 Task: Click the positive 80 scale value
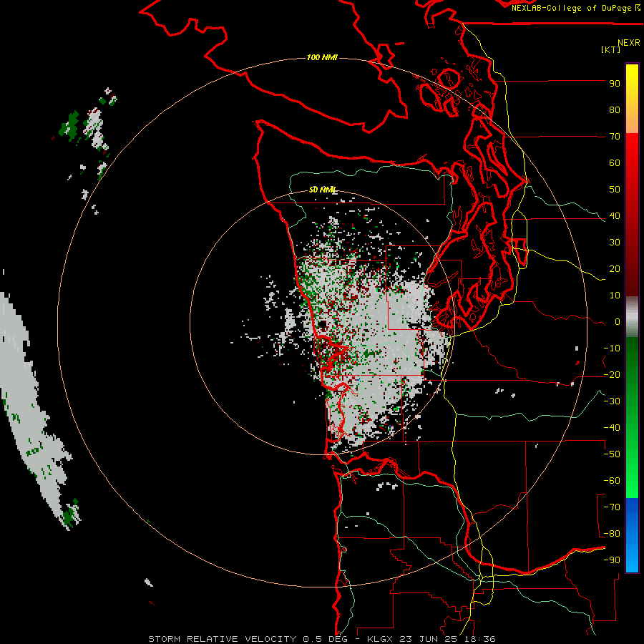click(x=615, y=110)
